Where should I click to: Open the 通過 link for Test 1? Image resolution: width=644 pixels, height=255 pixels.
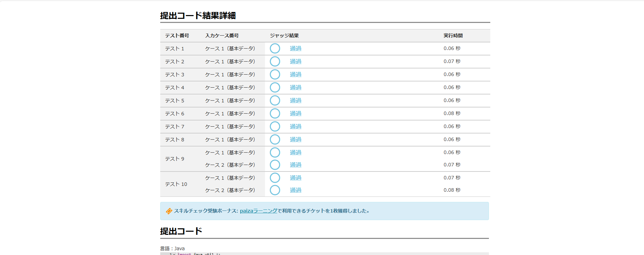tap(295, 49)
